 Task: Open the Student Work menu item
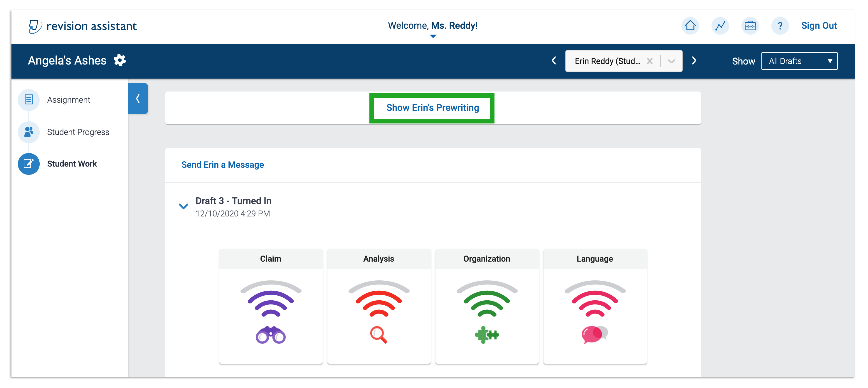[72, 164]
